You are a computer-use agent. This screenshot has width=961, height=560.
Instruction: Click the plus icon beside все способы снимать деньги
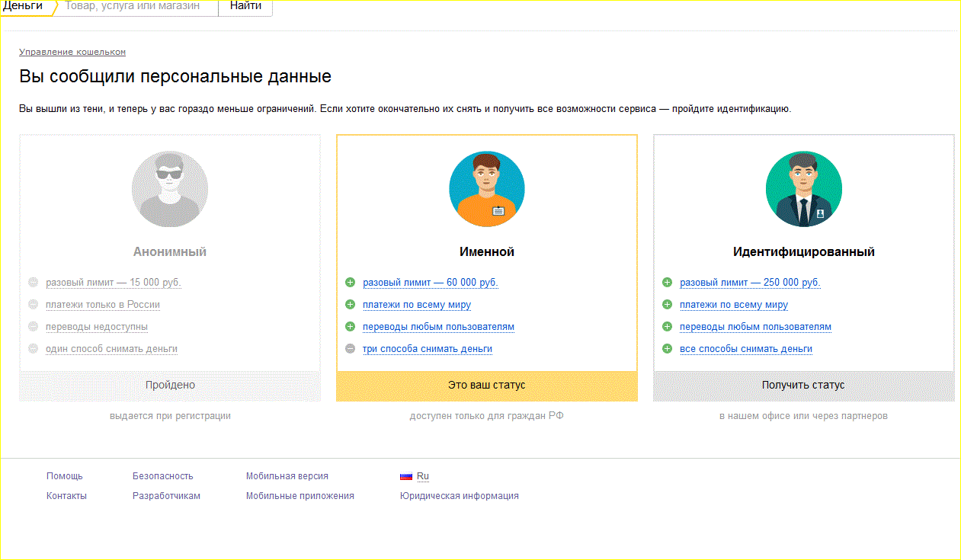point(668,349)
